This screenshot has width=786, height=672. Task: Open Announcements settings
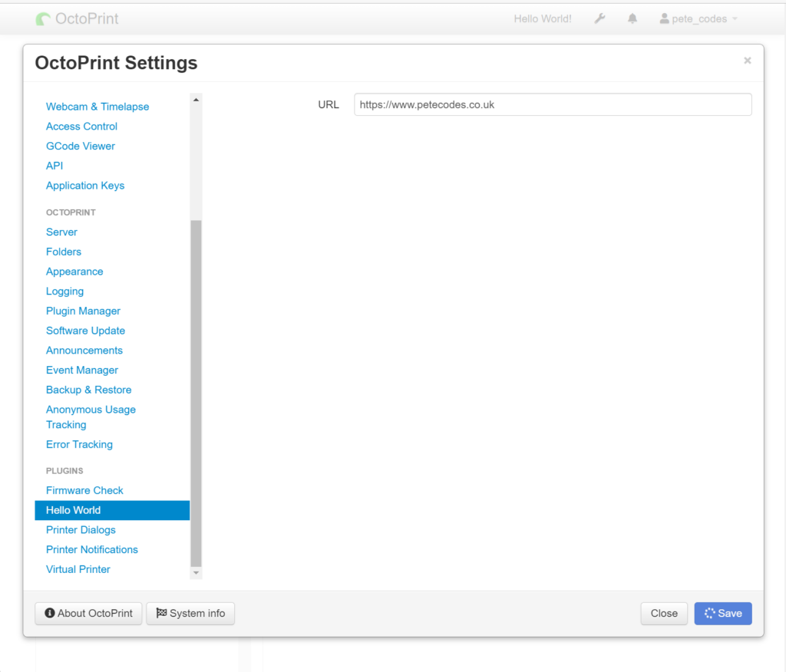(x=84, y=351)
